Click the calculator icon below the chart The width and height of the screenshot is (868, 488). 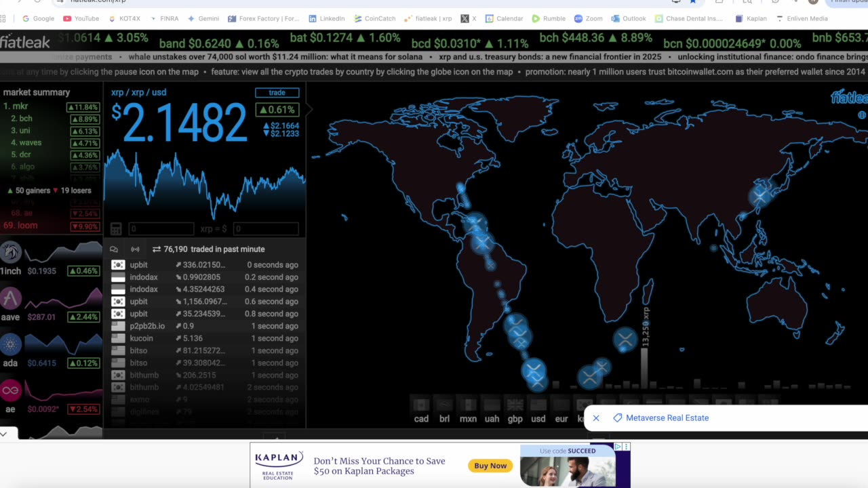(116, 229)
